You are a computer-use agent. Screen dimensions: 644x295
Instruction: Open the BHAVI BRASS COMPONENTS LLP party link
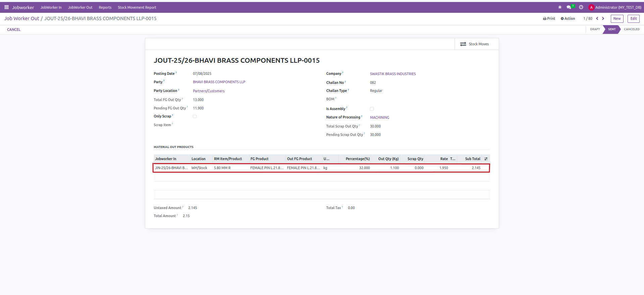pos(219,82)
